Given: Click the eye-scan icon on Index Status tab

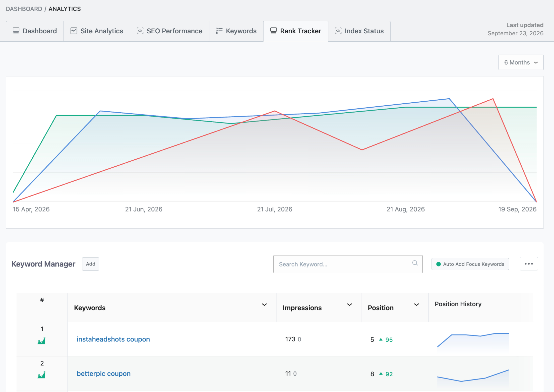Looking at the screenshot, I should (x=338, y=31).
